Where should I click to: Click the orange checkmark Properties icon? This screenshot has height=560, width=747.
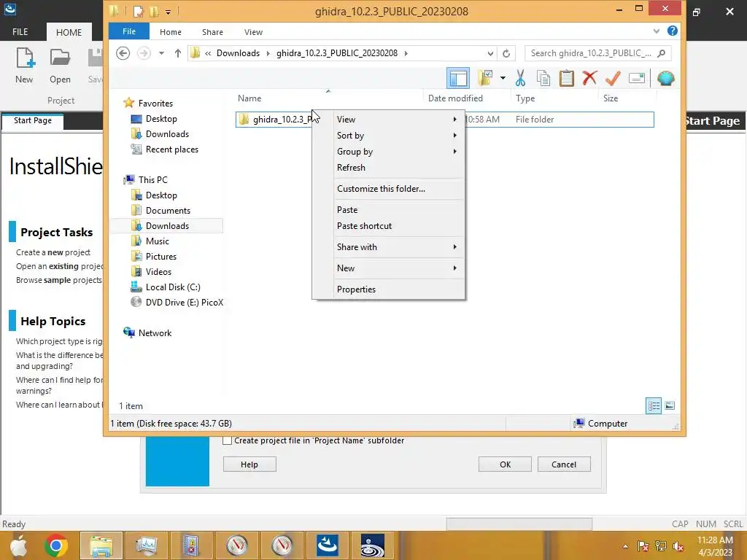click(x=613, y=78)
